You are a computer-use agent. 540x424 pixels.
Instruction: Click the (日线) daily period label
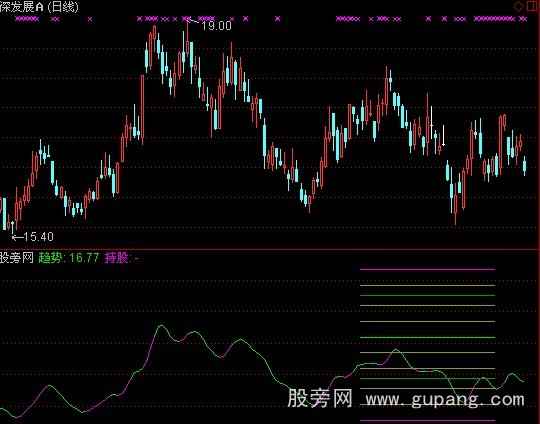pyautogui.click(x=63, y=7)
